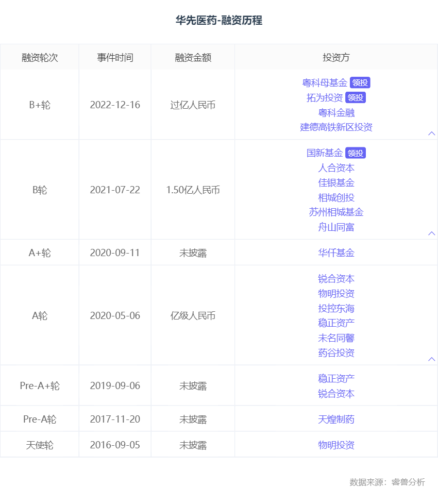The width and height of the screenshot is (438, 504).
Task: Click 未披露 in the A+轮 row
Action: coord(193,253)
